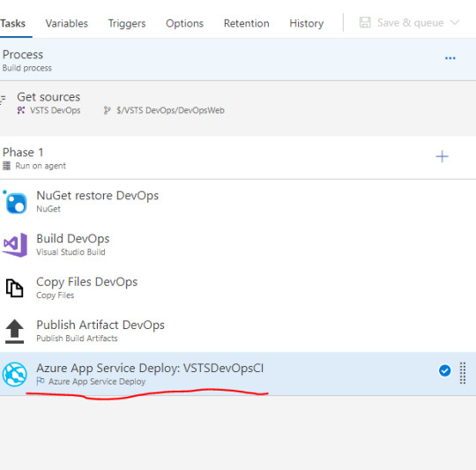View the History tab
This screenshot has width=476, height=470.
tap(307, 24)
